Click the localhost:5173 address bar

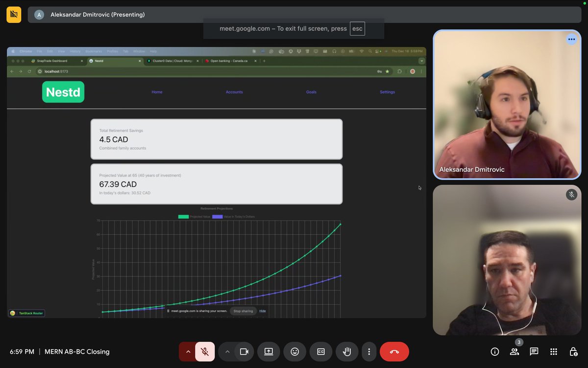tap(214, 71)
